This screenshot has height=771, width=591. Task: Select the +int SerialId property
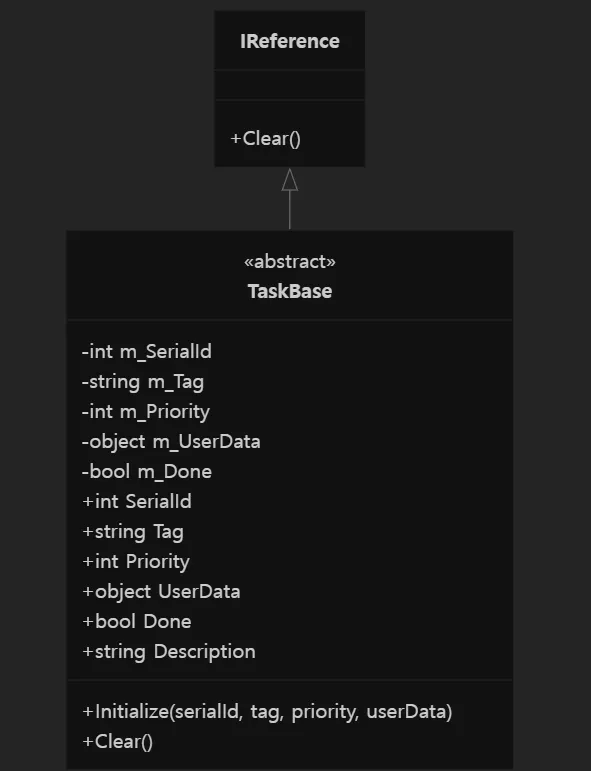click(137, 502)
